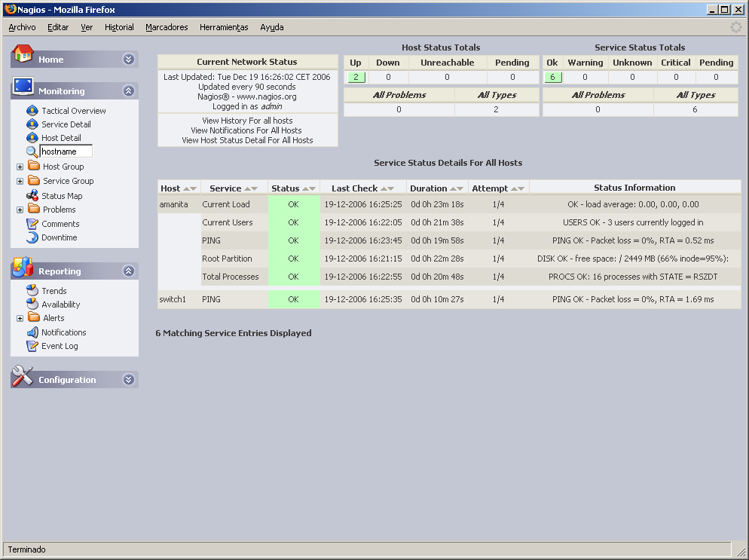Click the Trends pie chart icon

point(32,290)
